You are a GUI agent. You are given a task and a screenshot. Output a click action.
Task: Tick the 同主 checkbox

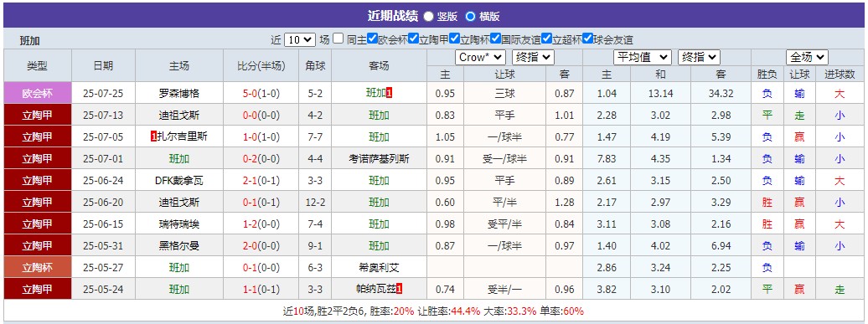coord(338,39)
